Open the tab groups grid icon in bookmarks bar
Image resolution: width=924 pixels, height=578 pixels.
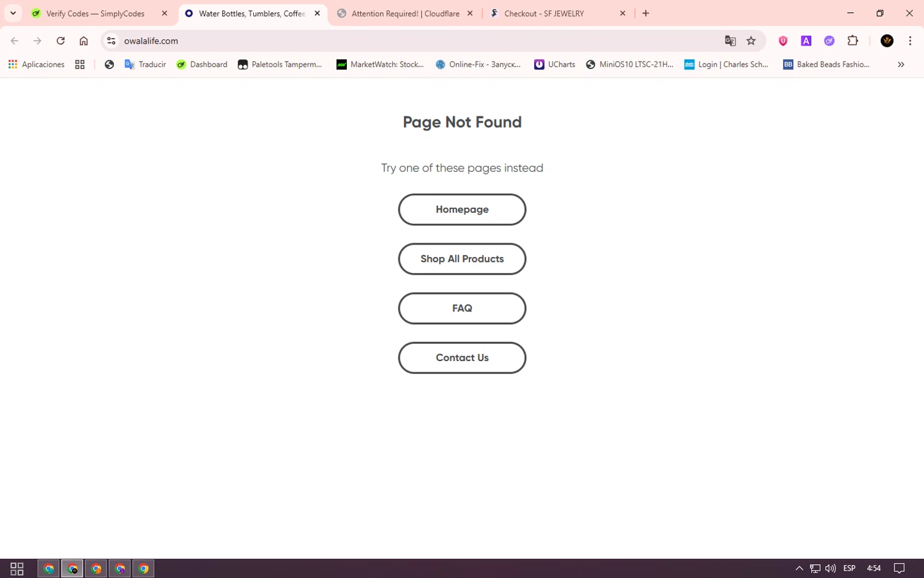pyautogui.click(x=79, y=64)
